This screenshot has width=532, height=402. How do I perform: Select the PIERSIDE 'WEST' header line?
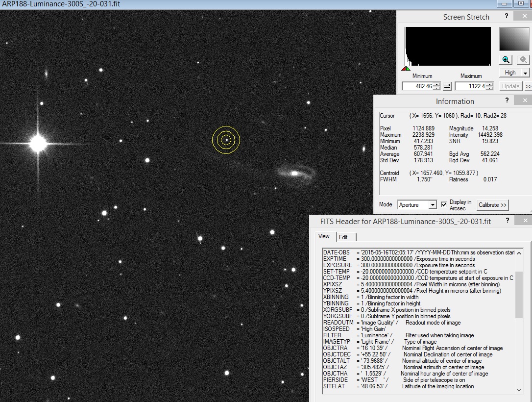coord(394,380)
